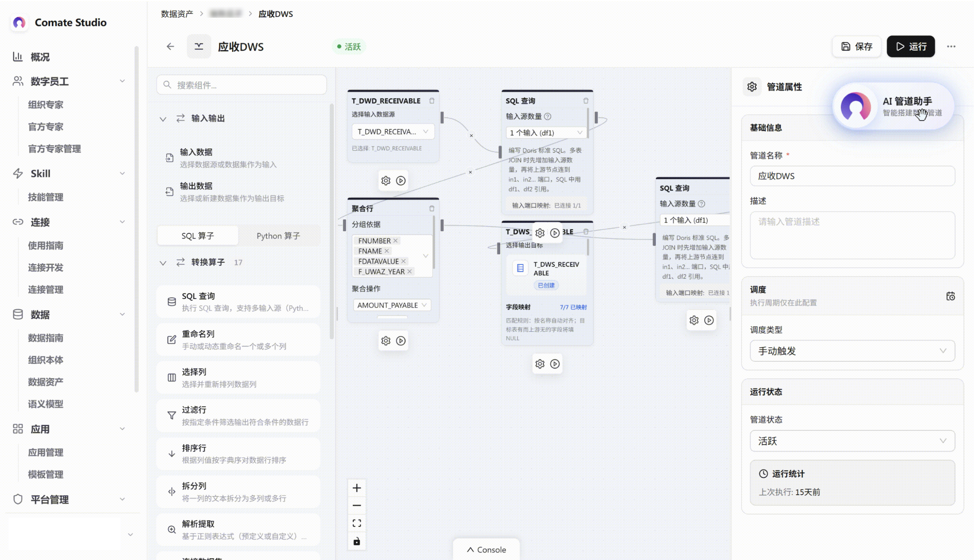Run the 聚合行 node with play icon
The width and height of the screenshot is (974, 560).
401,340
